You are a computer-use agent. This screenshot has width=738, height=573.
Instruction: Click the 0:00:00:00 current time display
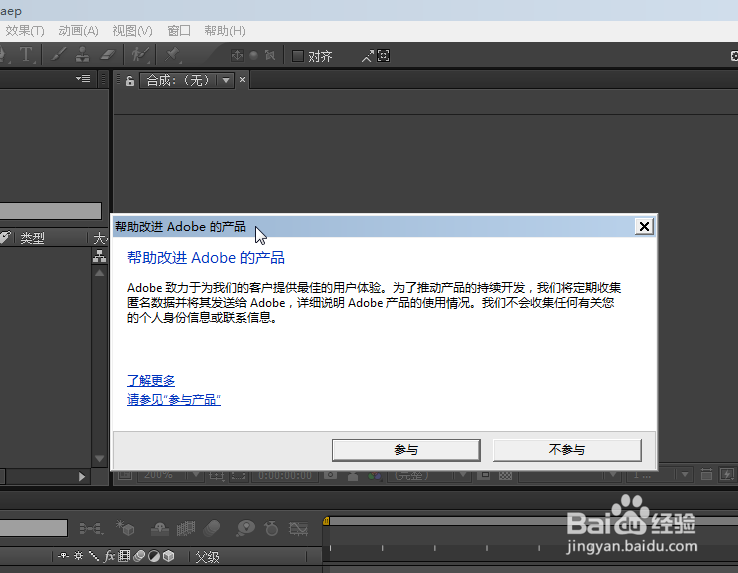point(285,475)
